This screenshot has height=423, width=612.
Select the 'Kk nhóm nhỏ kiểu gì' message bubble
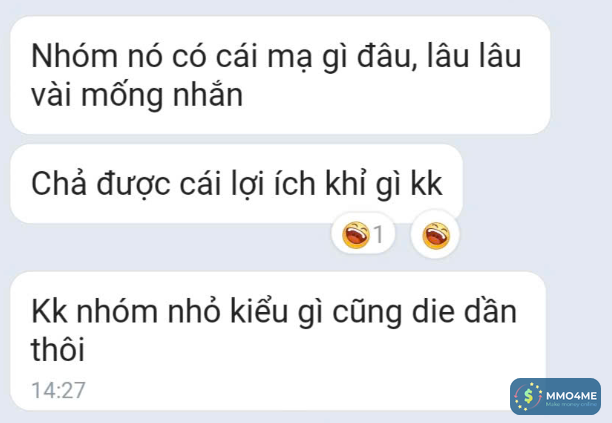[x=278, y=341]
